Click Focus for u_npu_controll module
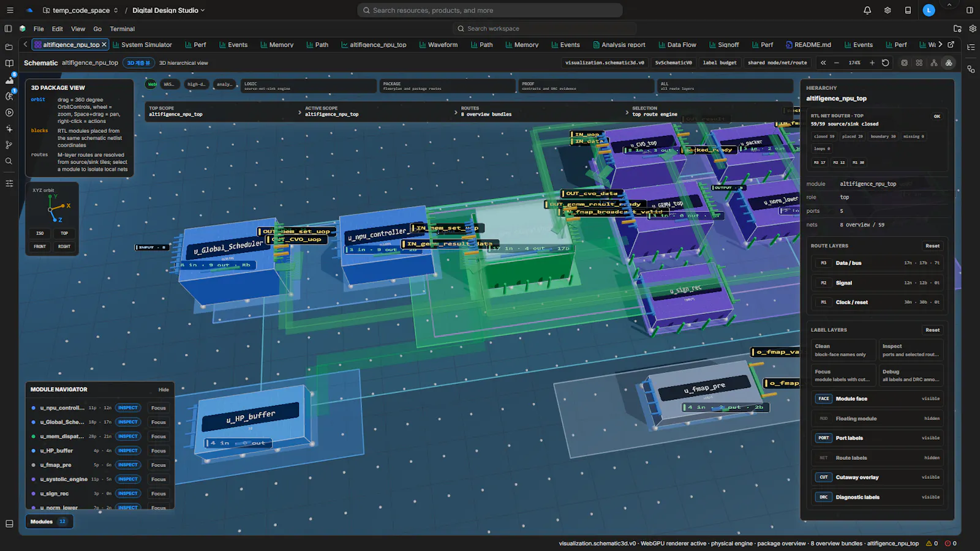Viewport: 980px width, 551px height. click(x=159, y=408)
